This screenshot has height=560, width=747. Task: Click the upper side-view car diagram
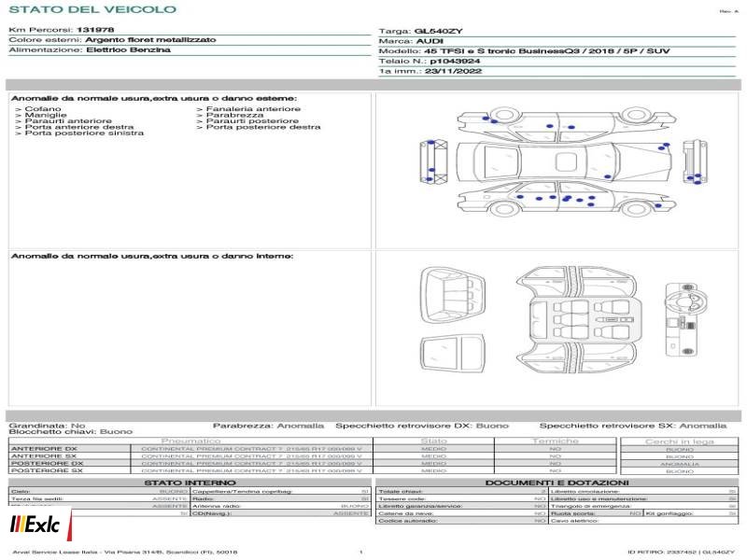[567, 124]
